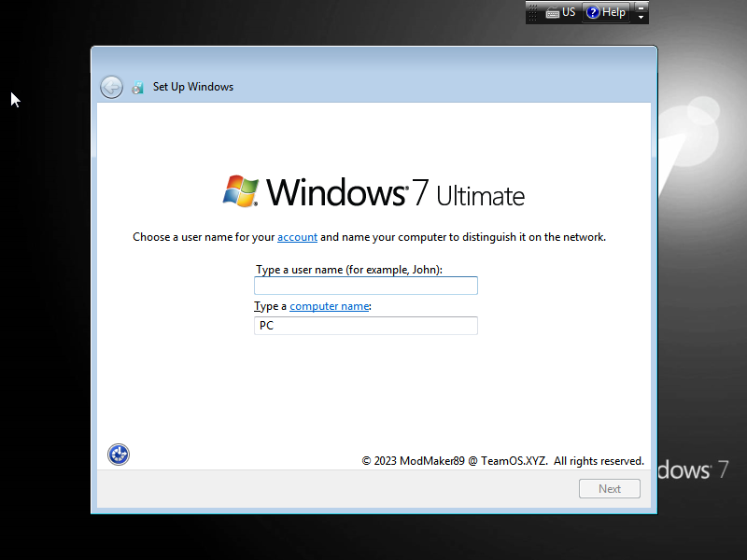Open Help on the language bar
The width and height of the screenshot is (747, 560).
click(606, 12)
